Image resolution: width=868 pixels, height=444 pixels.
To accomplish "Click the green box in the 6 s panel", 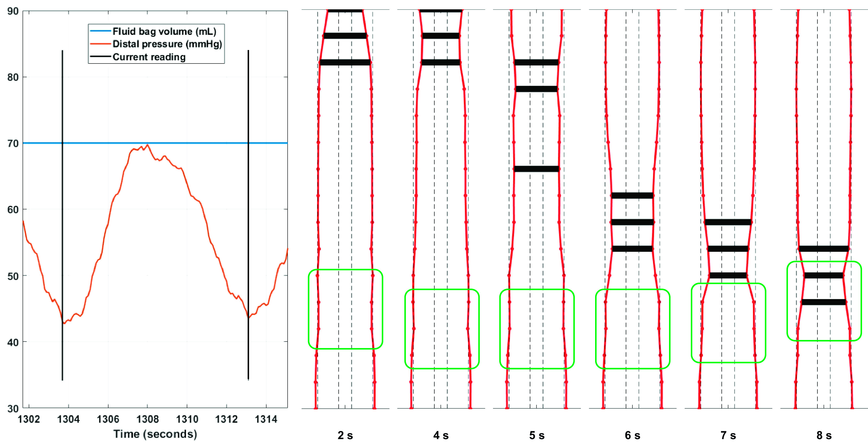I will 632,329.
